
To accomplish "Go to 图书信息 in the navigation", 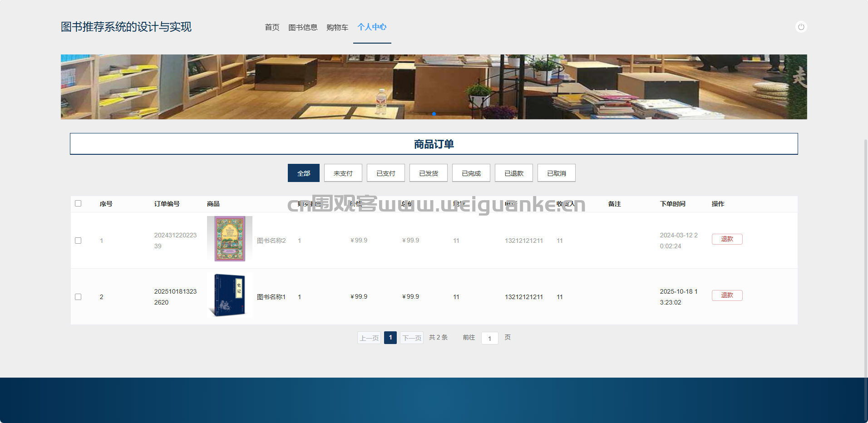I will pos(303,27).
